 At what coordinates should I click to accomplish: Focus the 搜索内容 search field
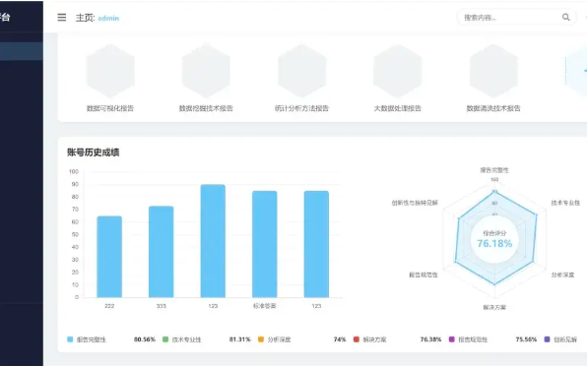(517, 18)
